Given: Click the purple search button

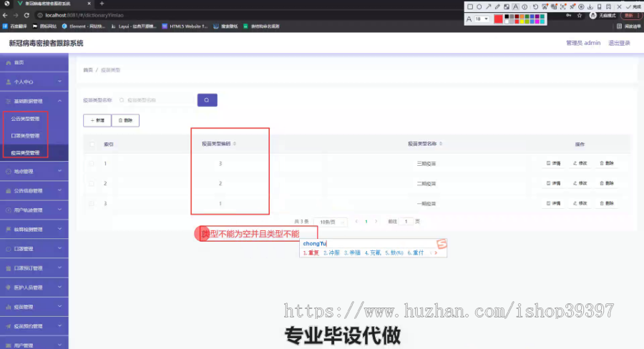Looking at the screenshot, I should click(208, 100).
